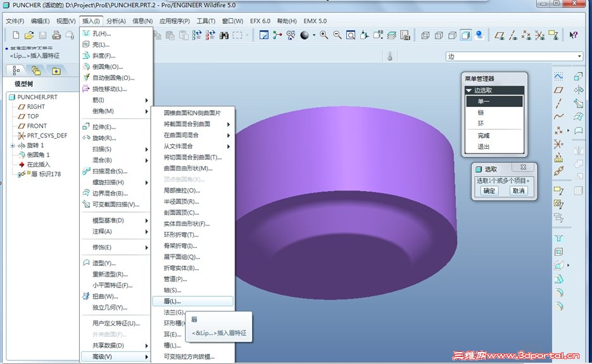Click the Draft tool icon in right toolbar

(558, 279)
